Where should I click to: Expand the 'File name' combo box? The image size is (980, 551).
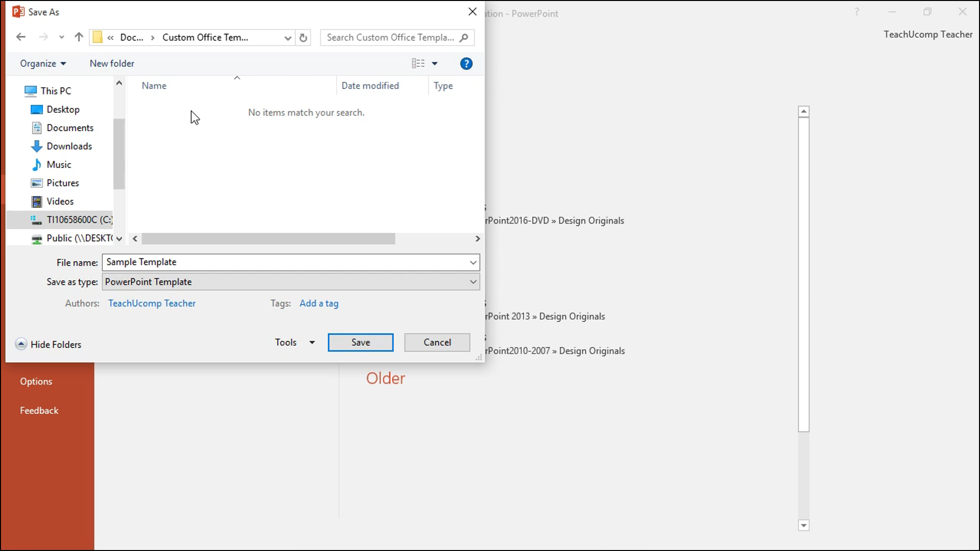click(473, 262)
